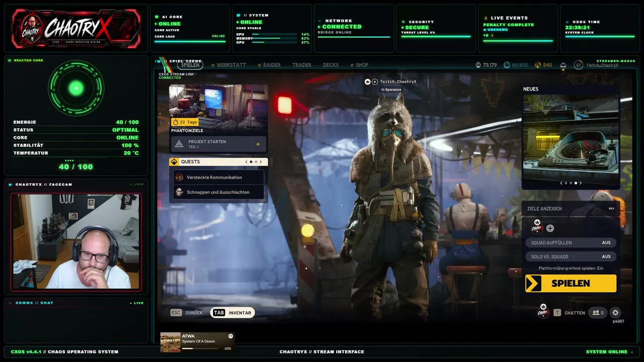Click the gold token icon beside 540
644x362 pixels.
[538, 65]
